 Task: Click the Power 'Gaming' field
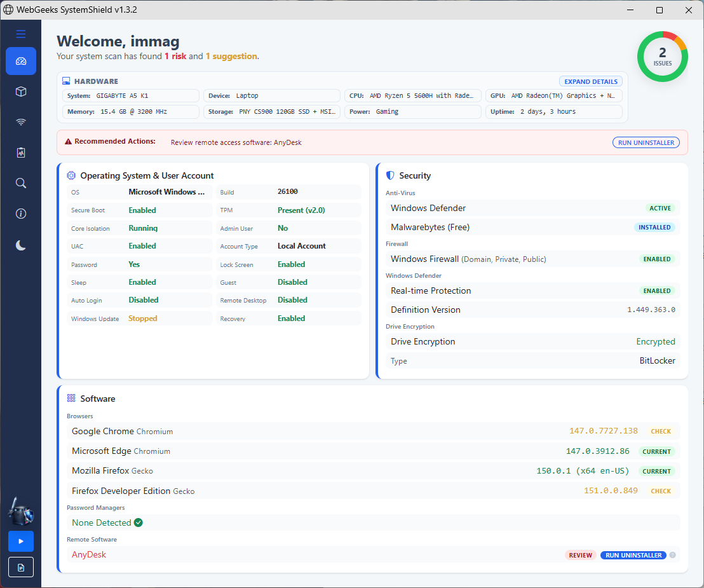point(413,111)
